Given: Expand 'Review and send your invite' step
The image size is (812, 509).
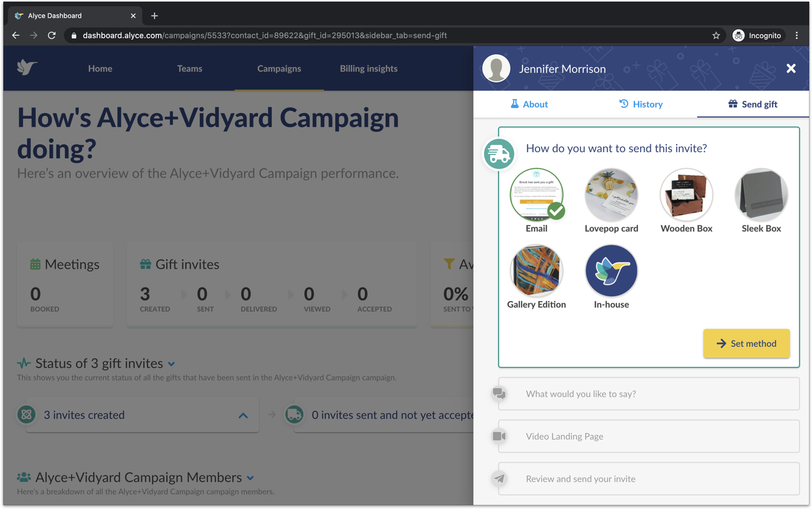Looking at the screenshot, I should pos(649,479).
